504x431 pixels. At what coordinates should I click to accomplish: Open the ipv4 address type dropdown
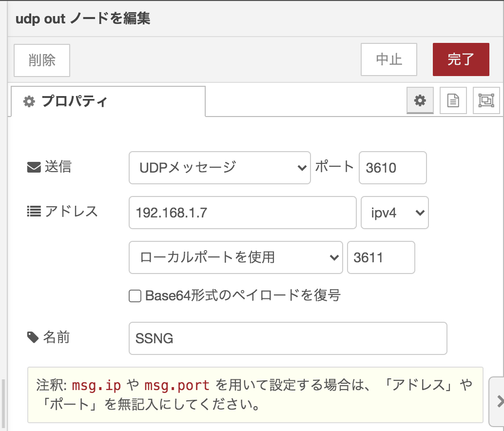click(394, 213)
